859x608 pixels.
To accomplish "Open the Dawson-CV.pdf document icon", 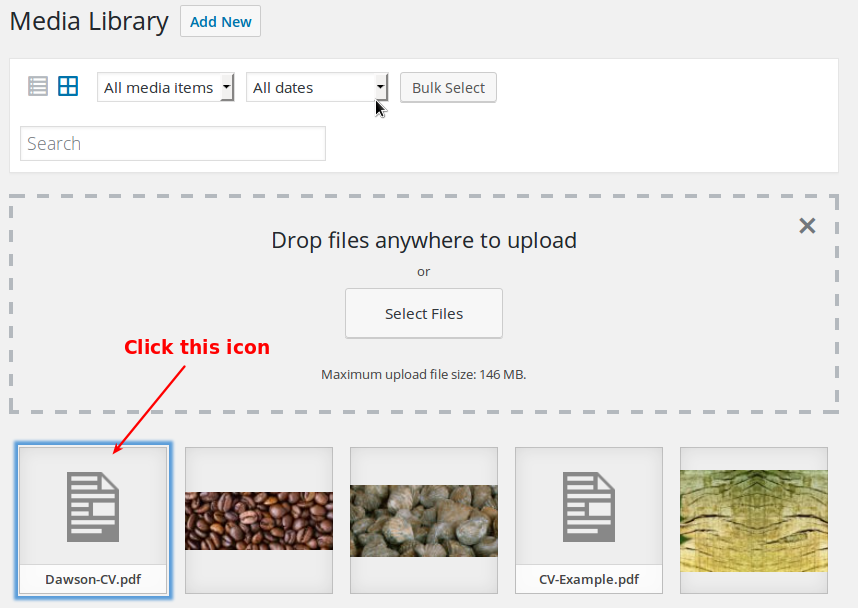I will (93, 507).
